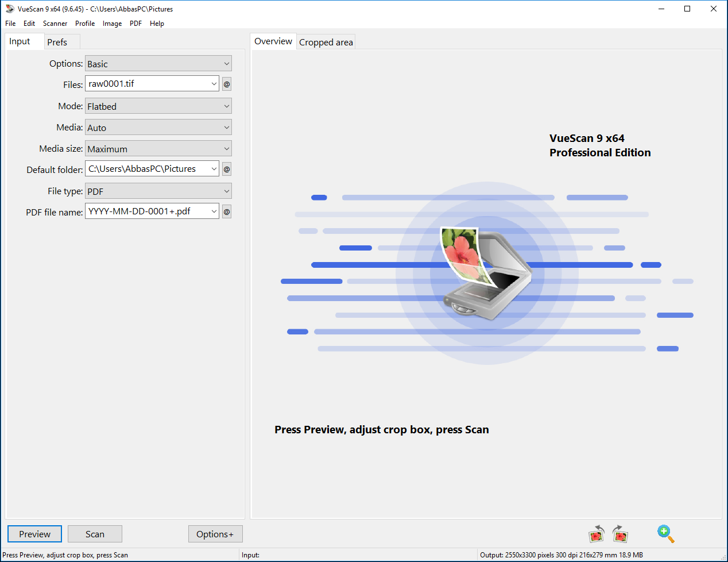Expand the Files combo box arrow
The image size is (728, 562).
point(214,84)
